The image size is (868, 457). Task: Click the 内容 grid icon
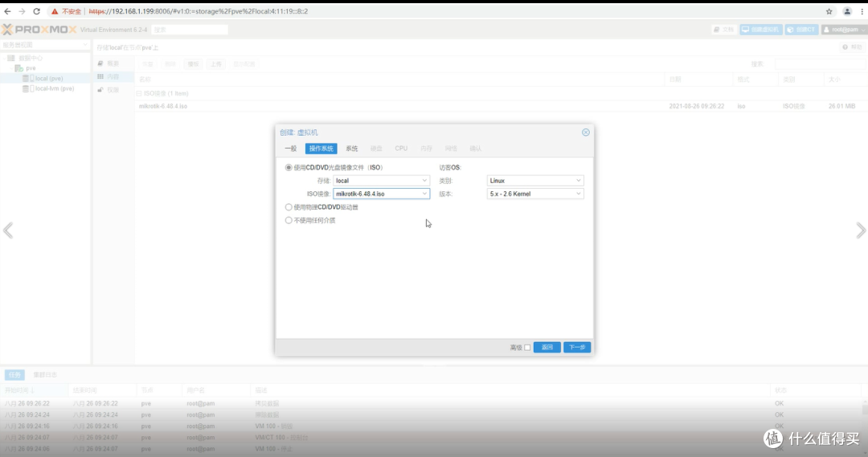pos(100,76)
